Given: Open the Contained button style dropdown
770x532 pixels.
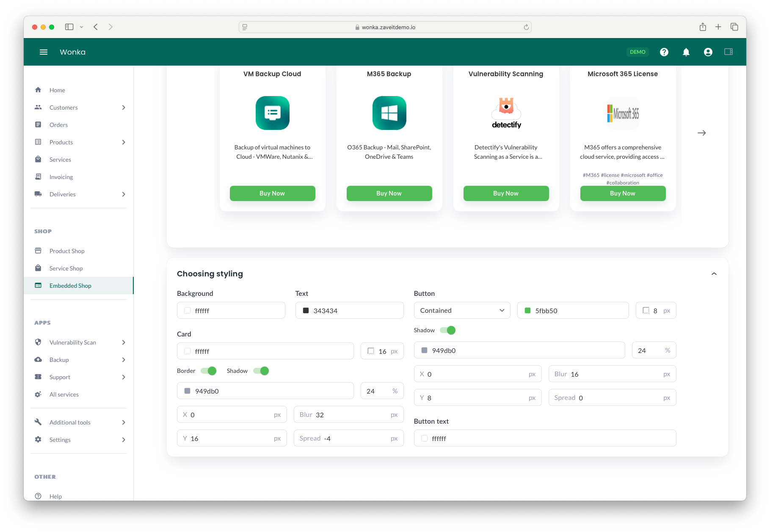Looking at the screenshot, I should click(462, 310).
